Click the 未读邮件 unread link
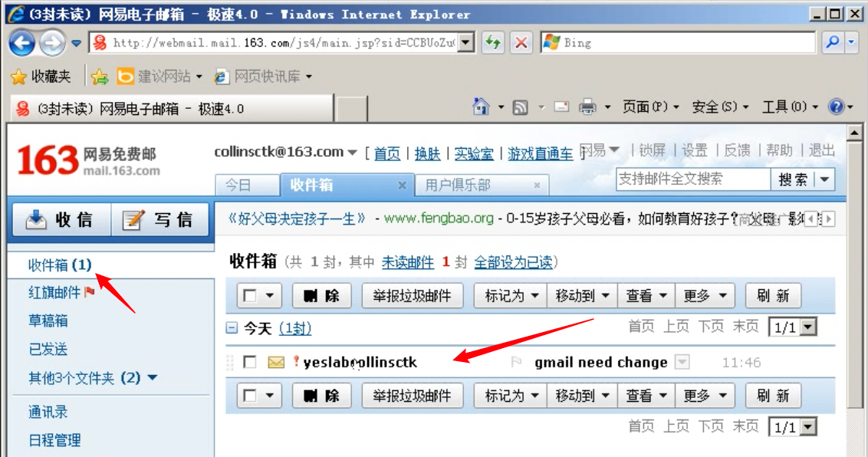The height and width of the screenshot is (457, 868). pos(408,262)
